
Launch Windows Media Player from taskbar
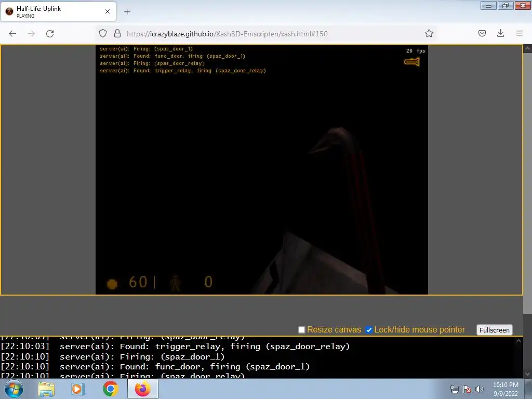[x=78, y=389]
